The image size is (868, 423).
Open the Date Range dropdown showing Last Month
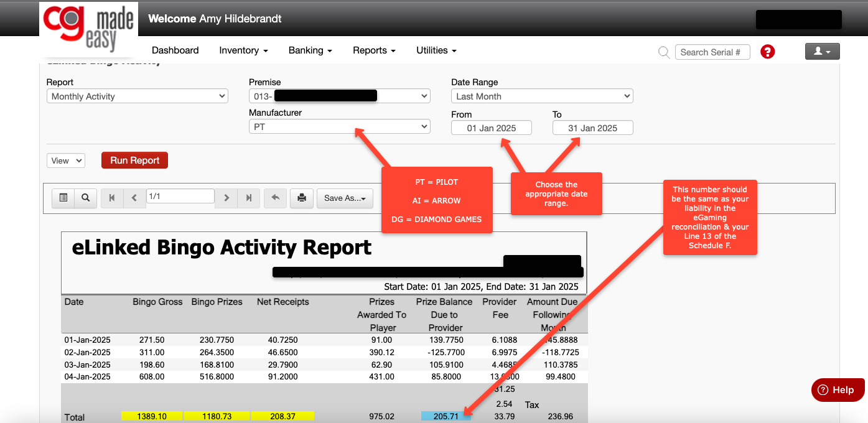(x=542, y=96)
